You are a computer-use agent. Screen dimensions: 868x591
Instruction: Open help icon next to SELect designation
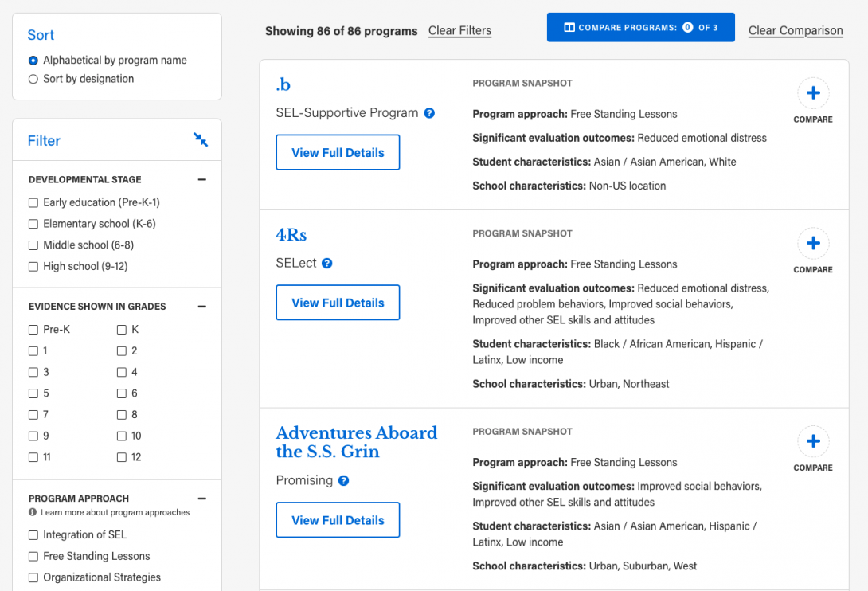click(327, 263)
